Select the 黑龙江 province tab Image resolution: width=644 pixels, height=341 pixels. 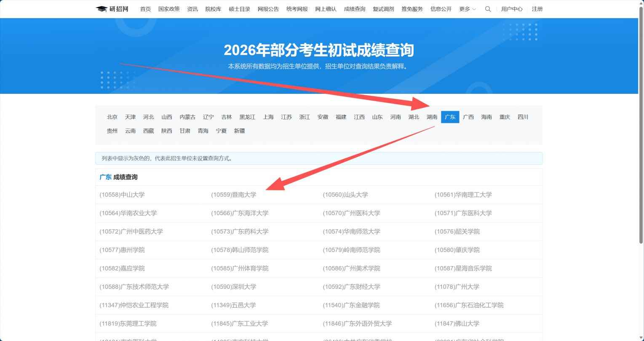(x=247, y=117)
